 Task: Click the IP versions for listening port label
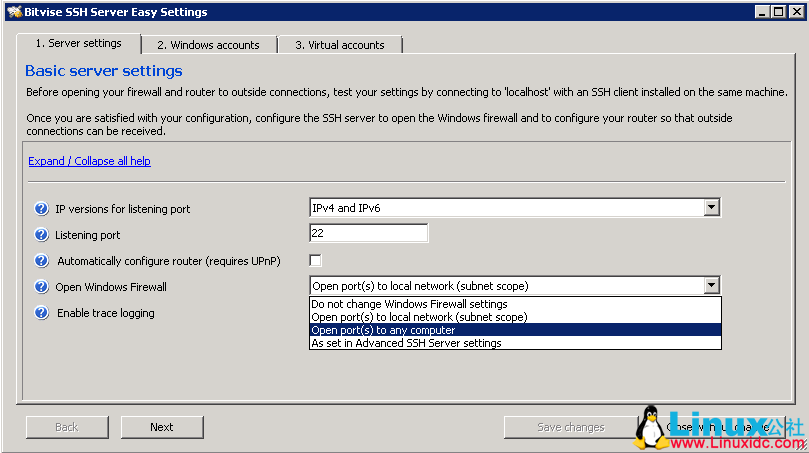pos(123,209)
